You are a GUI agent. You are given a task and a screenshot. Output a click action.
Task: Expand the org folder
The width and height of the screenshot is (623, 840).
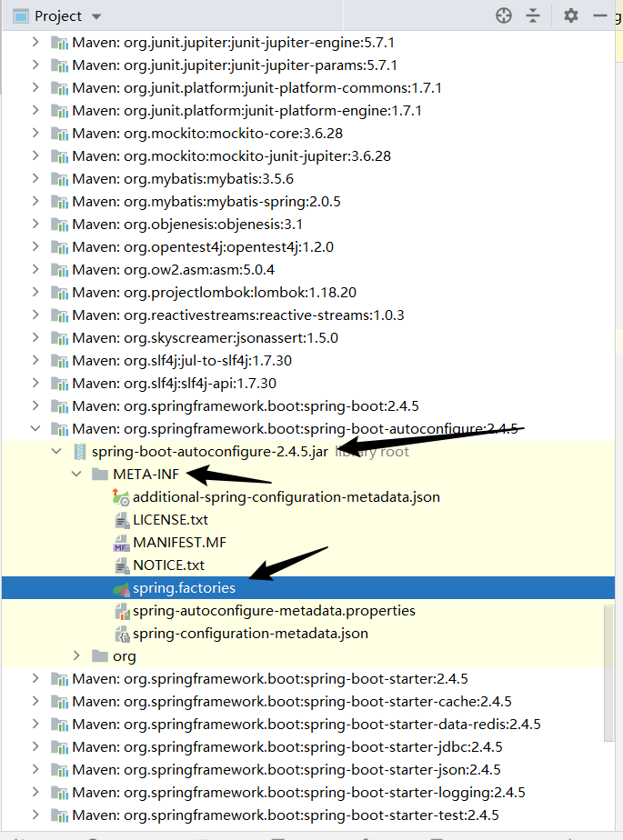tap(76, 655)
